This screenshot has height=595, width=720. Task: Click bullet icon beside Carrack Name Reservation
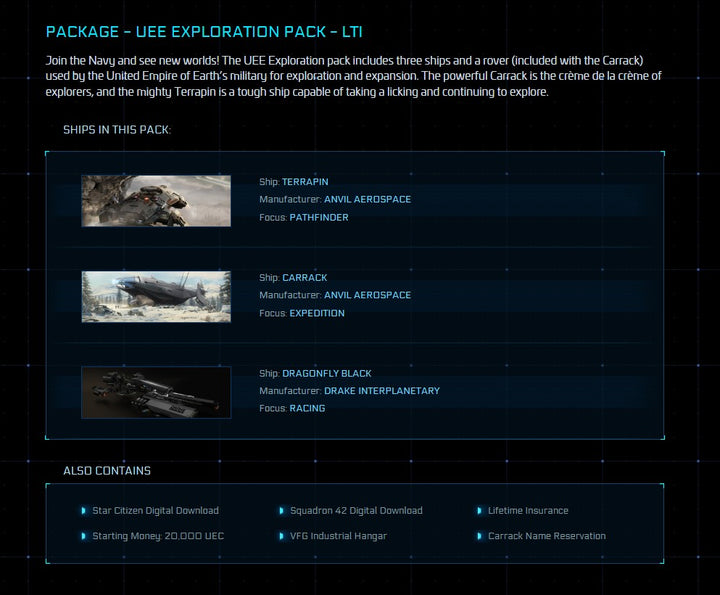pyautogui.click(x=479, y=536)
